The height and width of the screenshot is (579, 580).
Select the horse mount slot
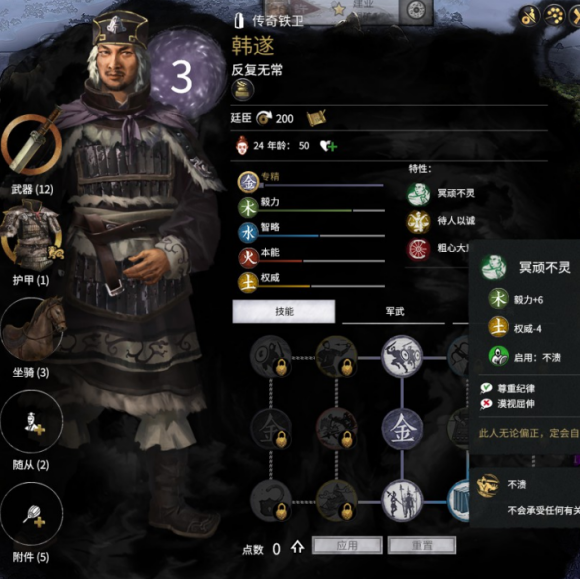tap(33, 329)
